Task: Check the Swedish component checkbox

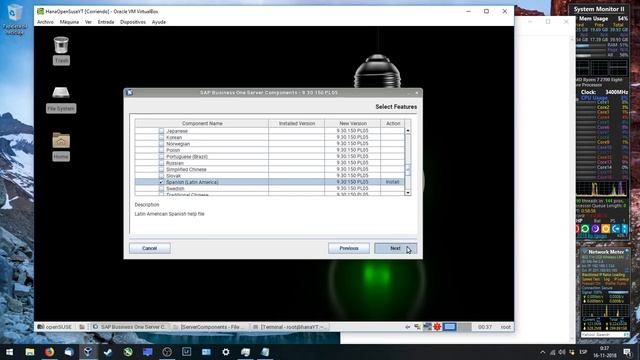Action: [161, 189]
